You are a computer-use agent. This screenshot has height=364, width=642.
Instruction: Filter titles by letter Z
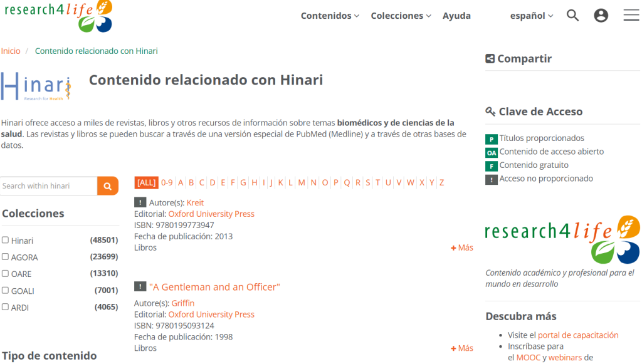[441, 182]
